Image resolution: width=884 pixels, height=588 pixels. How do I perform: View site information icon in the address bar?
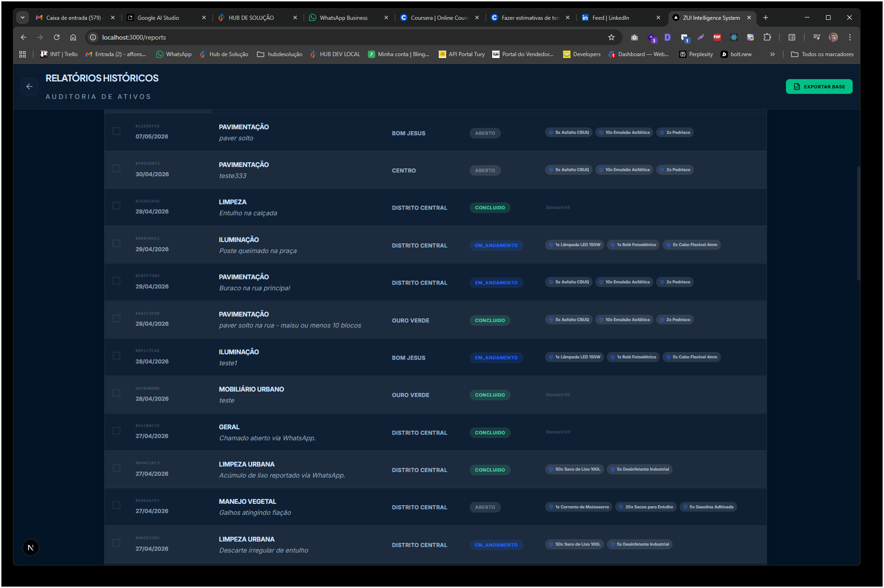click(93, 37)
